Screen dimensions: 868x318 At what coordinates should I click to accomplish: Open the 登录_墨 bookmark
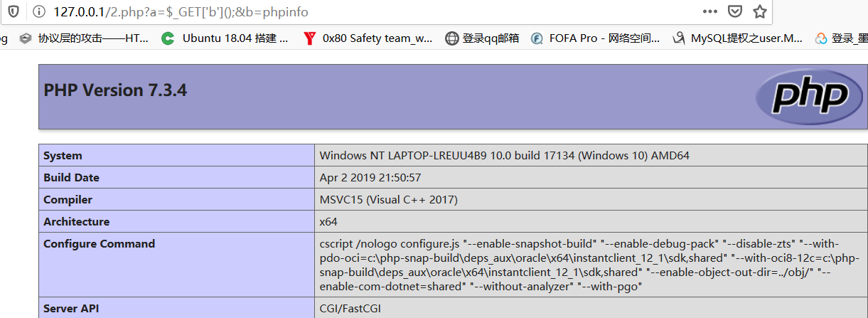click(x=841, y=38)
